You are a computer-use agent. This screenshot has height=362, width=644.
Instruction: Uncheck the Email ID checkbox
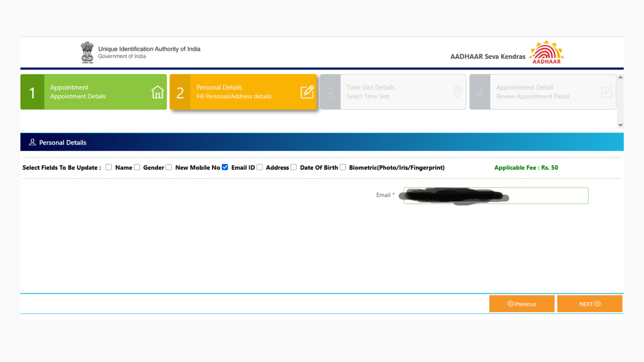225,167
